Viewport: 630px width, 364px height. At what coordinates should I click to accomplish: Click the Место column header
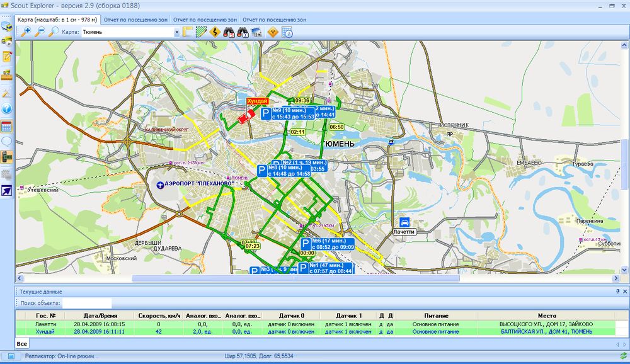pyautogui.click(x=547, y=316)
